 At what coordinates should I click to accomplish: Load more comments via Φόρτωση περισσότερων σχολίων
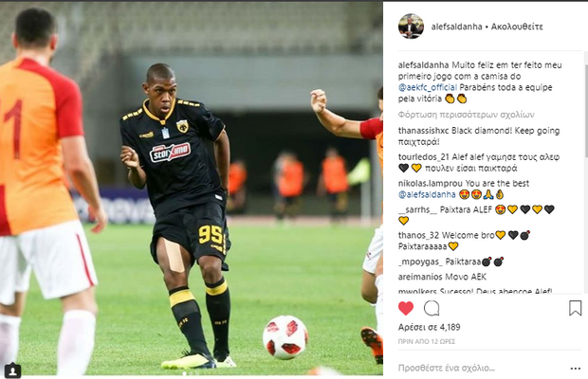point(466,115)
